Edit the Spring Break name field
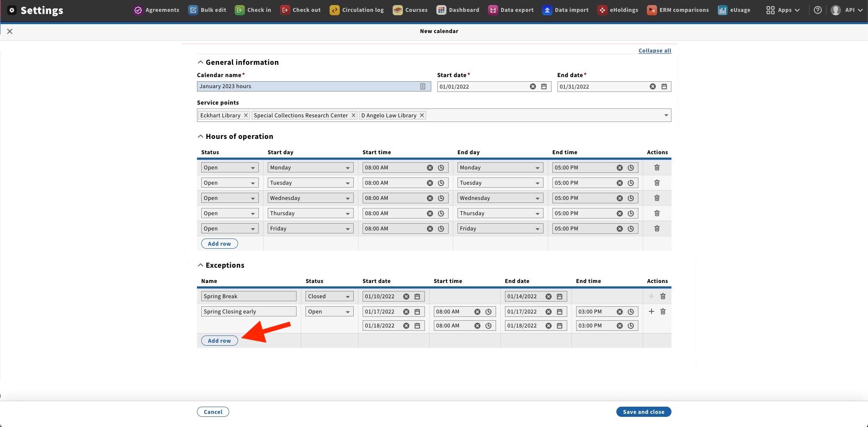Image resolution: width=868 pixels, height=427 pixels. [x=249, y=297]
